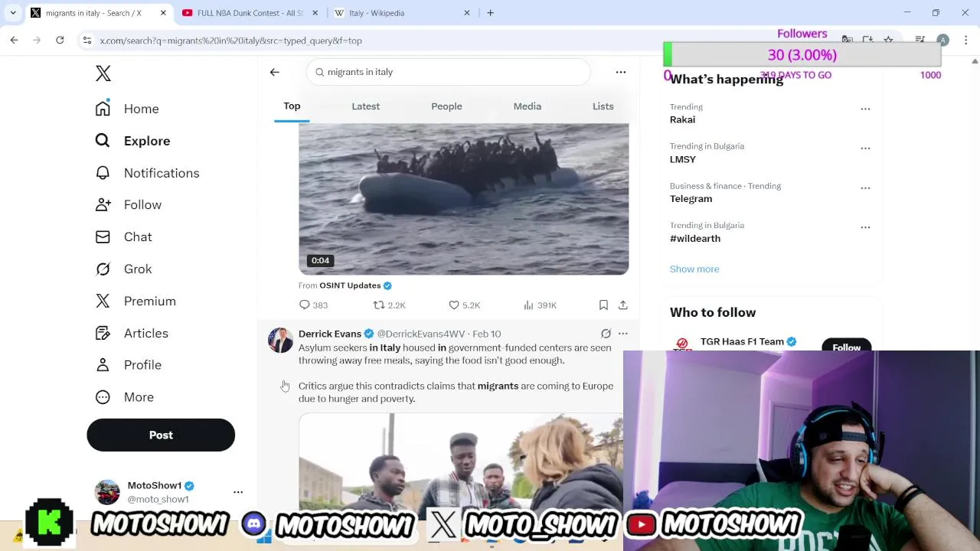Open the @DerrickEvans4WV handle link
The width and height of the screenshot is (980, 551).
pos(420,334)
